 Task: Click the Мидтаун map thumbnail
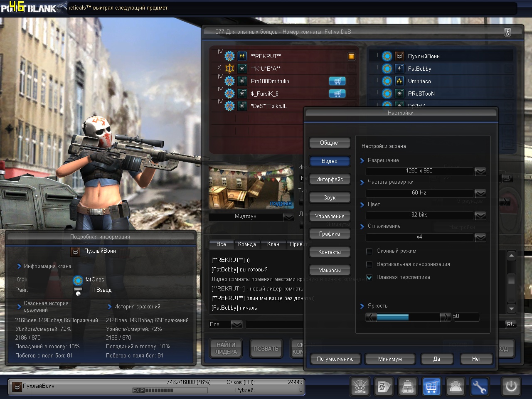pos(251,187)
